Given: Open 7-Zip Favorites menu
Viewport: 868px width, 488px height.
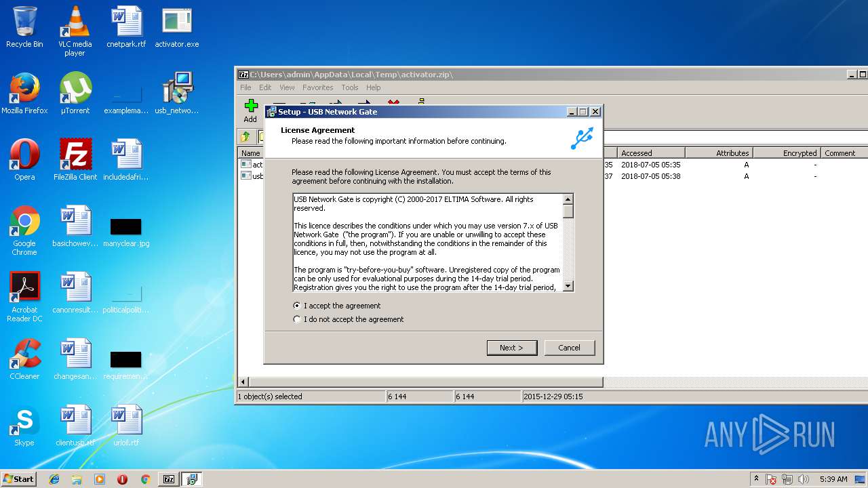Looking at the screenshot, I should [x=318, y=87].
